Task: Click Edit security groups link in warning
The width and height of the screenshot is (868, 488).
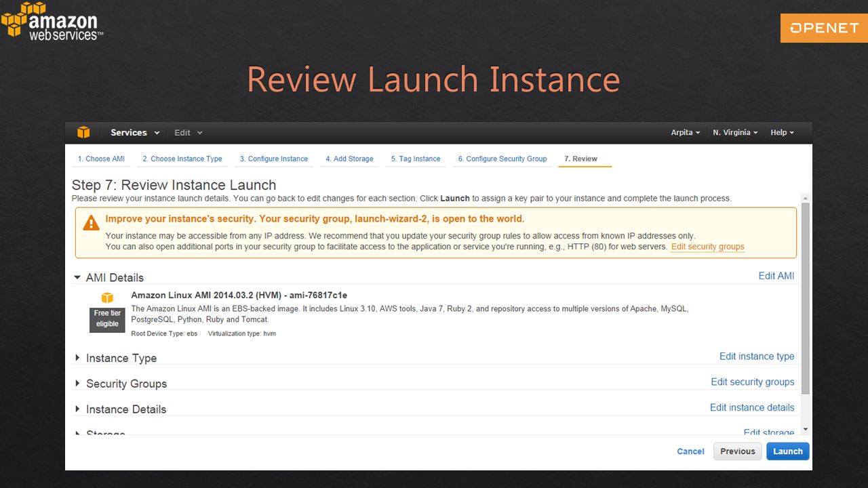Action: (x=708, y=247)
